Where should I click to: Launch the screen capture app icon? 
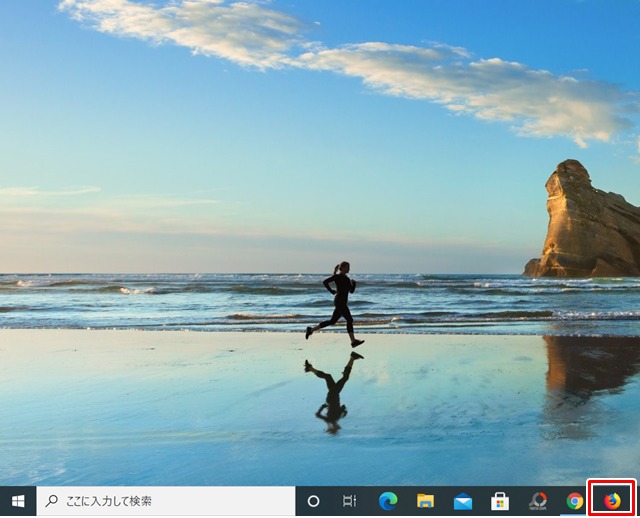[x=538, y=501]
